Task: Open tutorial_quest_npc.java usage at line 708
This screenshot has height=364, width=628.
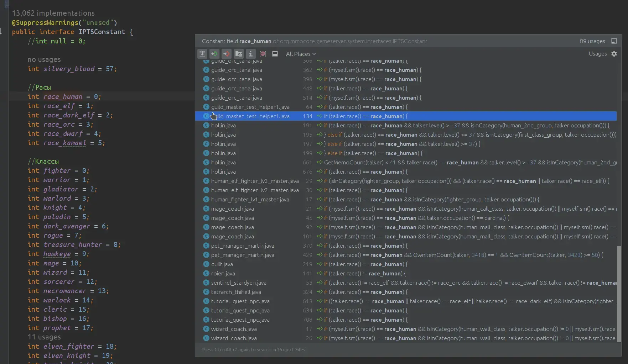Action: (406, 320)
